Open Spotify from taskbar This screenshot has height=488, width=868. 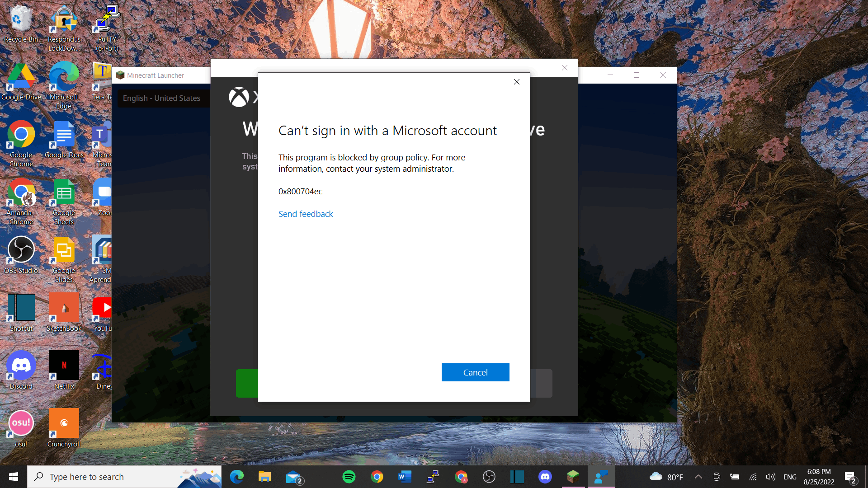pos(349,477)
